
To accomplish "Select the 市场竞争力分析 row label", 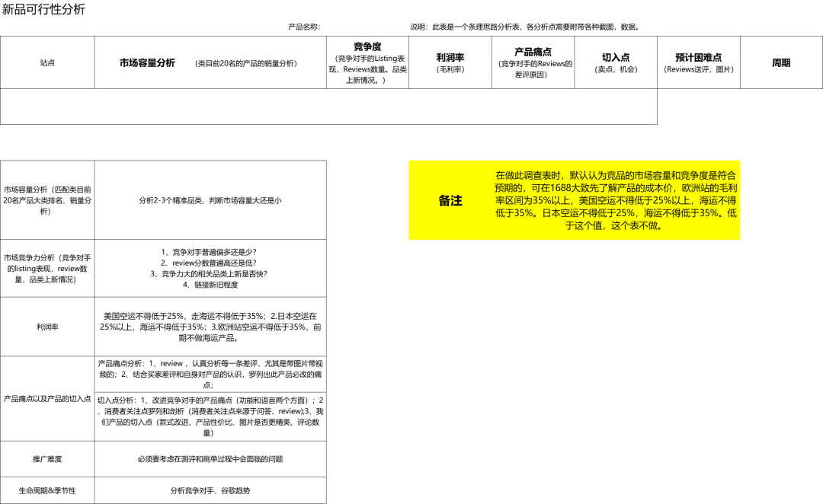I will [x=47, y=269].
